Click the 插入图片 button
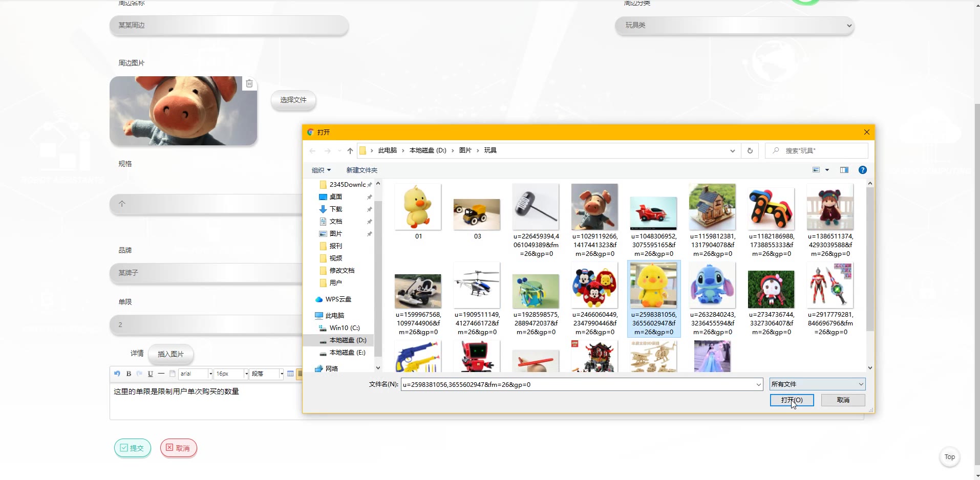 (x=171, y=354)
